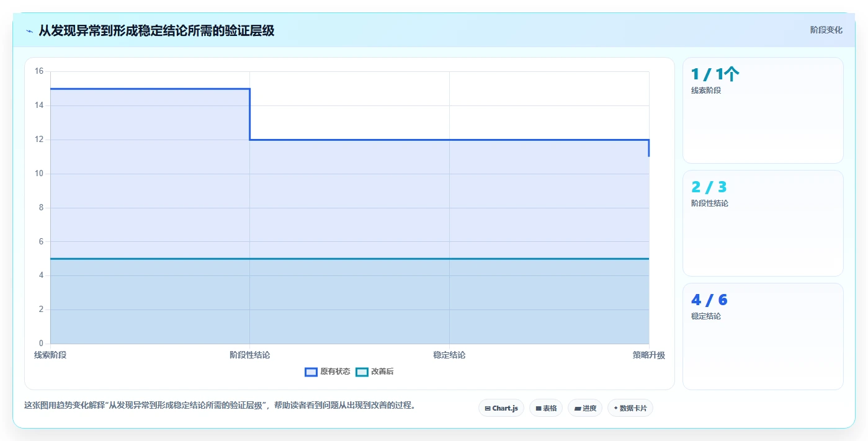Open the 1 / 1个 线索阶段 card
The height and width of the screenshot is (441, 868).
pyautogui.click(x=763, y=110)
